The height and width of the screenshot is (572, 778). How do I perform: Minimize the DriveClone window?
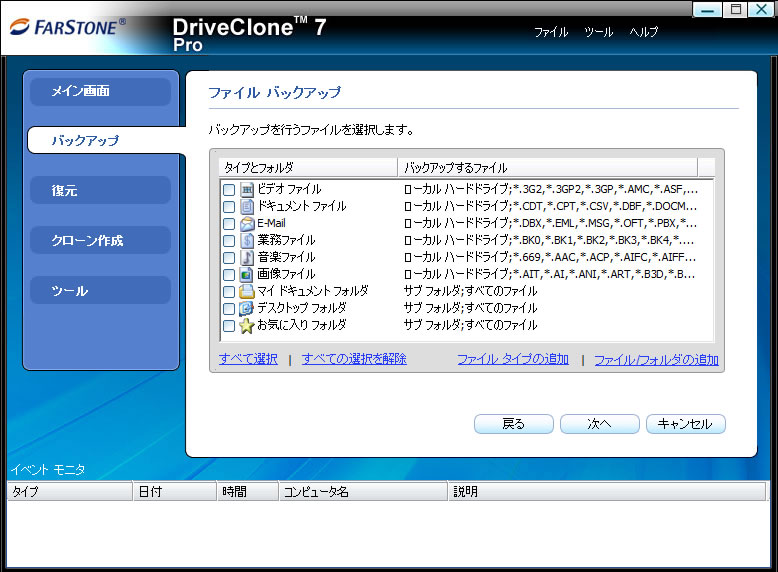click(708, 9)
